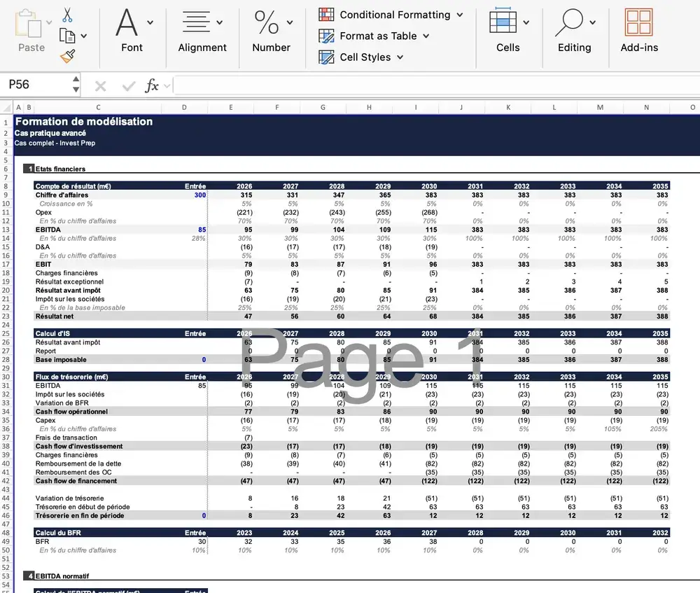Click the Conditional Formatting icon
700x593 pixels.
point(326,15)
